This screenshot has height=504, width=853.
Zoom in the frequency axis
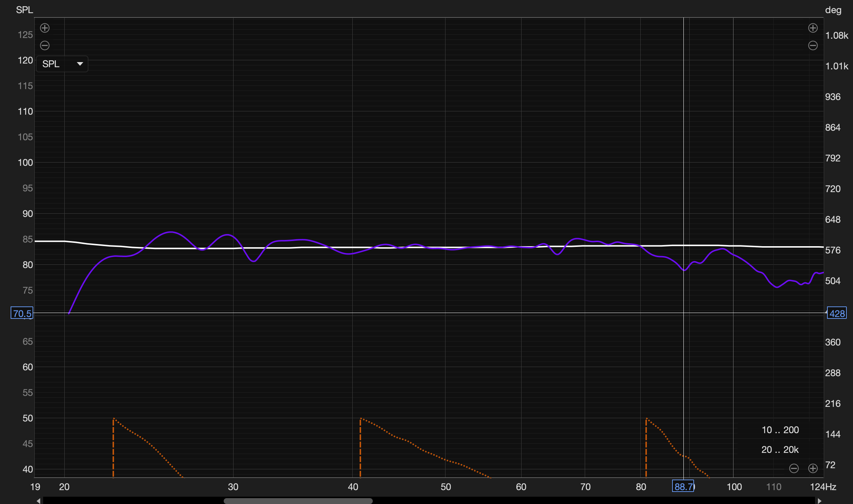coord(813,468)
